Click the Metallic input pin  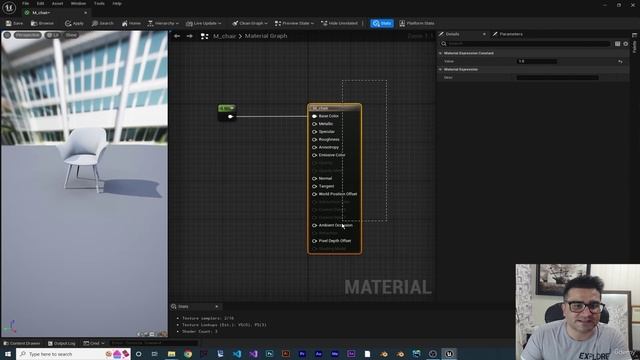coord(315,124)
